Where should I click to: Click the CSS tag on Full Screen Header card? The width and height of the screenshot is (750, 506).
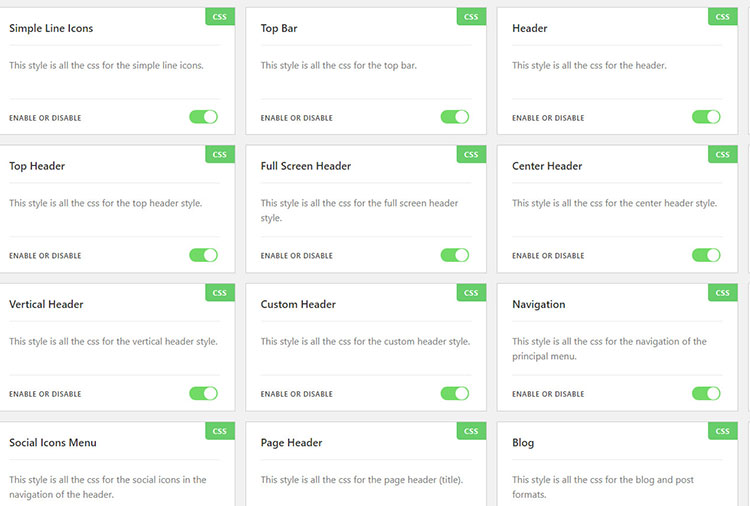[x=471, y=155]
